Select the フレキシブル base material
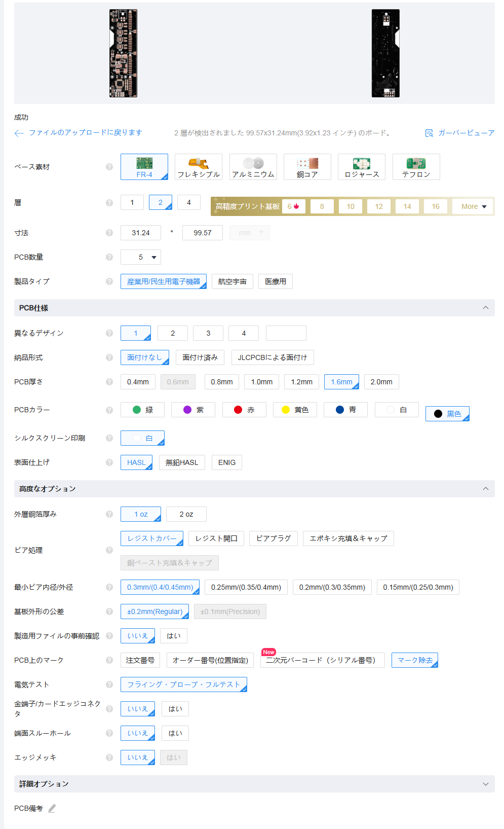 click(x=199, y=167)
